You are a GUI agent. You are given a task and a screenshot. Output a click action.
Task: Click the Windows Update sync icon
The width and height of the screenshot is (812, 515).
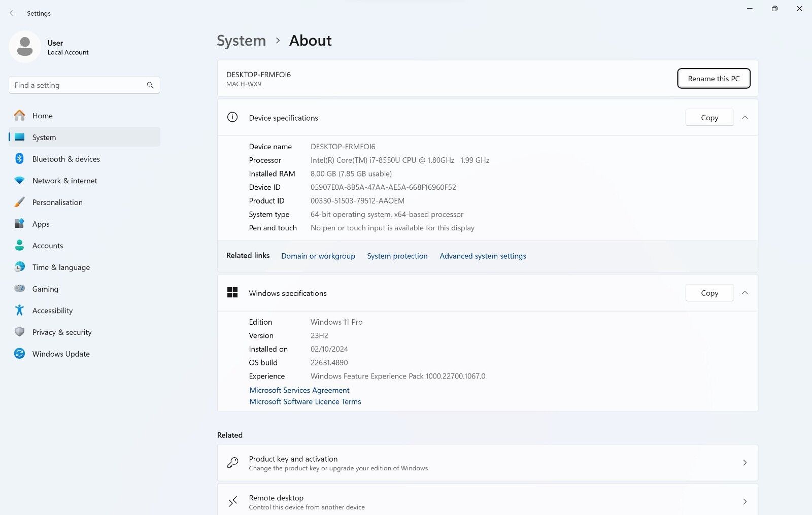coord(19,354)
